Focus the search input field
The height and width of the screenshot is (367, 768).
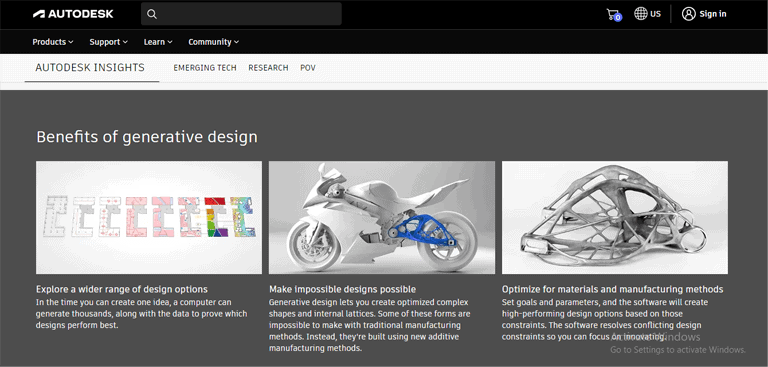(x=241, y=14)
